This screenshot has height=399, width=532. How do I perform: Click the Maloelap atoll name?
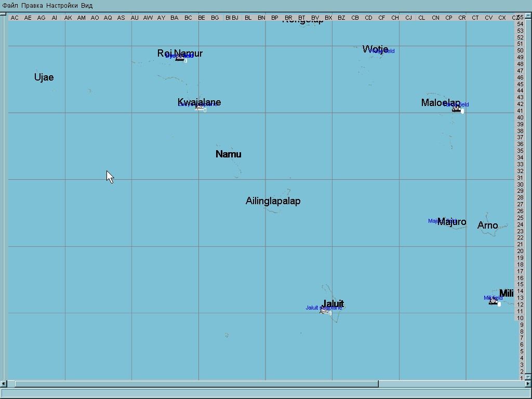441,103
